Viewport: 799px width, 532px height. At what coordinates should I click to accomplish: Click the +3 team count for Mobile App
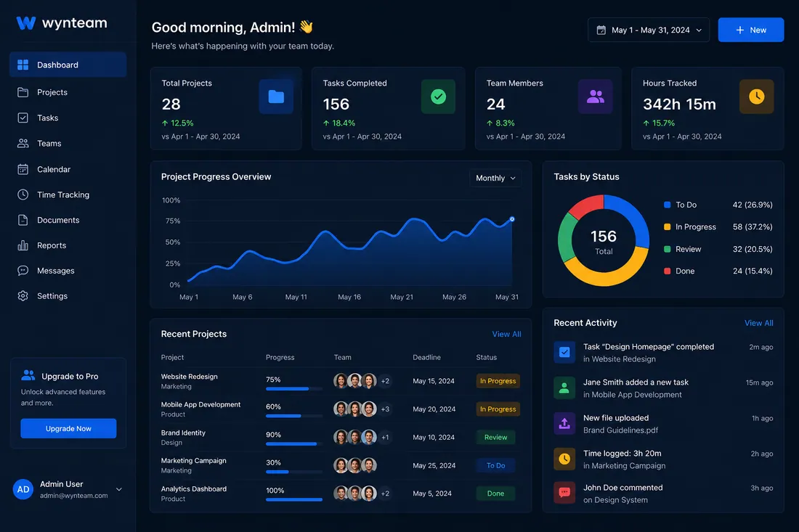[x=385, y=409]
